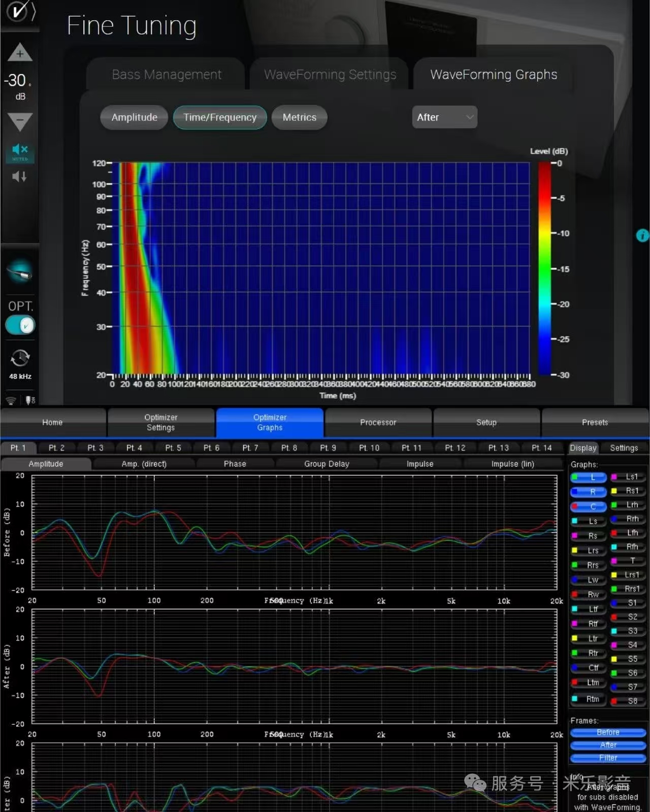Click the 48 kHz clock sync icon
Image resolution: width=650 pixels, height=812 pixels.
20,358
